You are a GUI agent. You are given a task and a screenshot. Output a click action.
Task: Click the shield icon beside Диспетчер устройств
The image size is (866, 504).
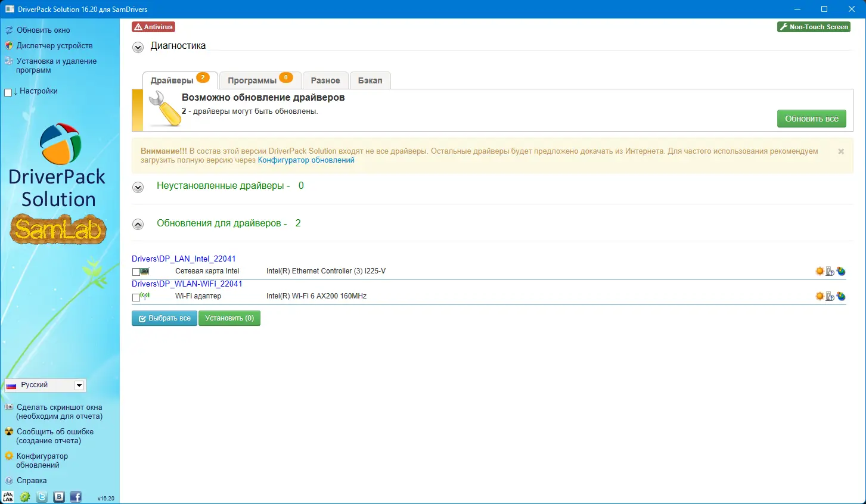pyautogui.click(x=9, y=46)
